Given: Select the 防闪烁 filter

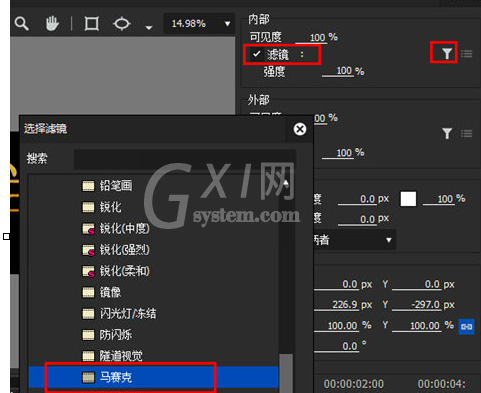Looking at the screenshot, I should 116,335.
